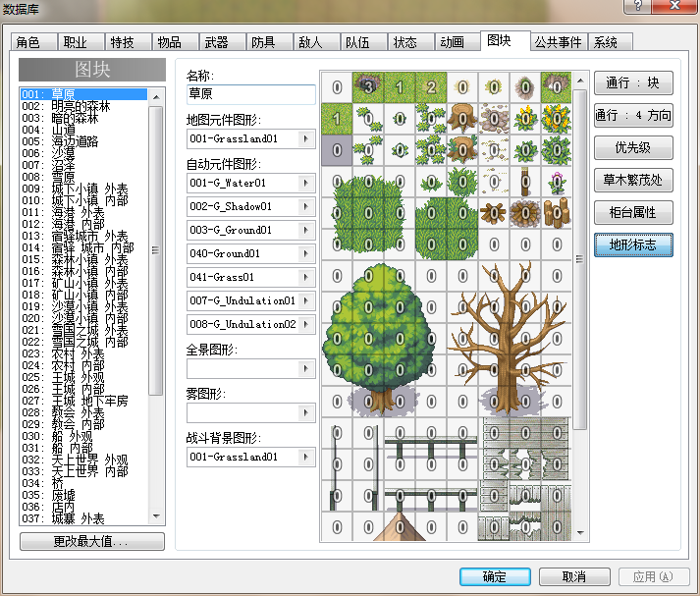Viewport: 700px width, 596px height.
Task: Select the grass tile with terrain tag 2
Action: click(x=431, y=87)
